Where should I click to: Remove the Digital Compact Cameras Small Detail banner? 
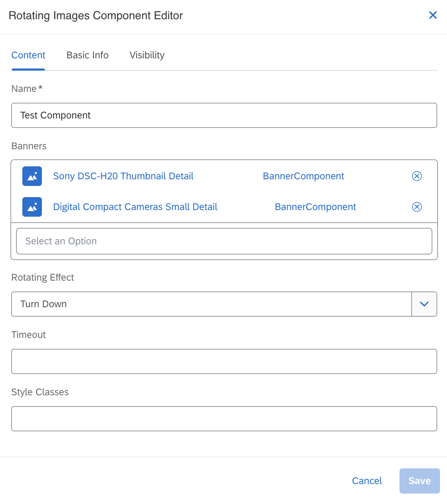[x=417, y=207]
